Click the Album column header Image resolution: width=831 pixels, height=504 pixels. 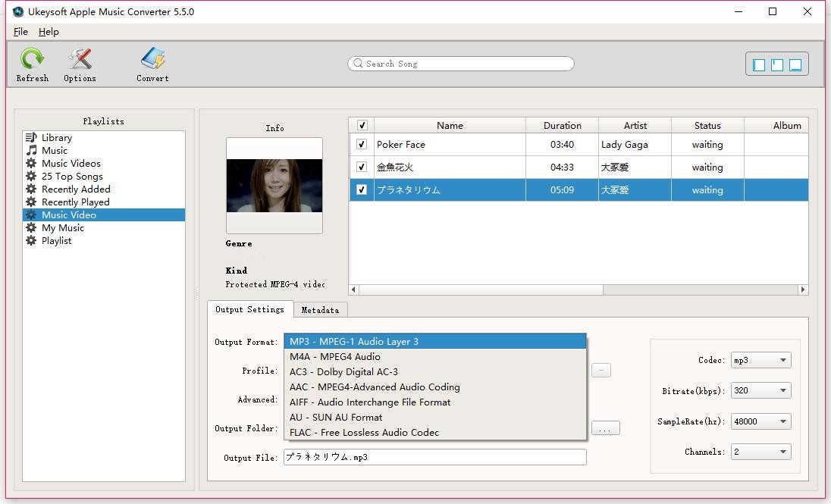[x=776, y=125]
